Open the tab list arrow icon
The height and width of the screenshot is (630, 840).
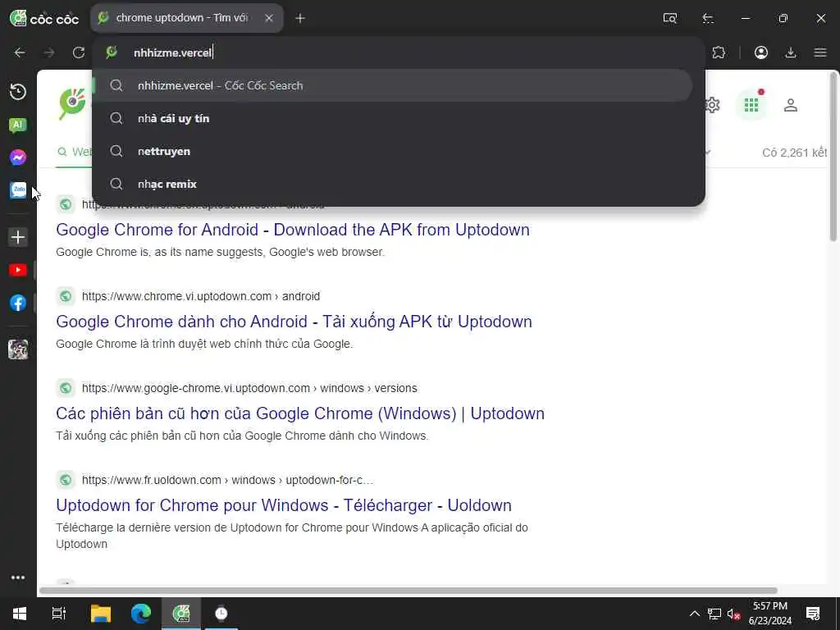point(708,18)
